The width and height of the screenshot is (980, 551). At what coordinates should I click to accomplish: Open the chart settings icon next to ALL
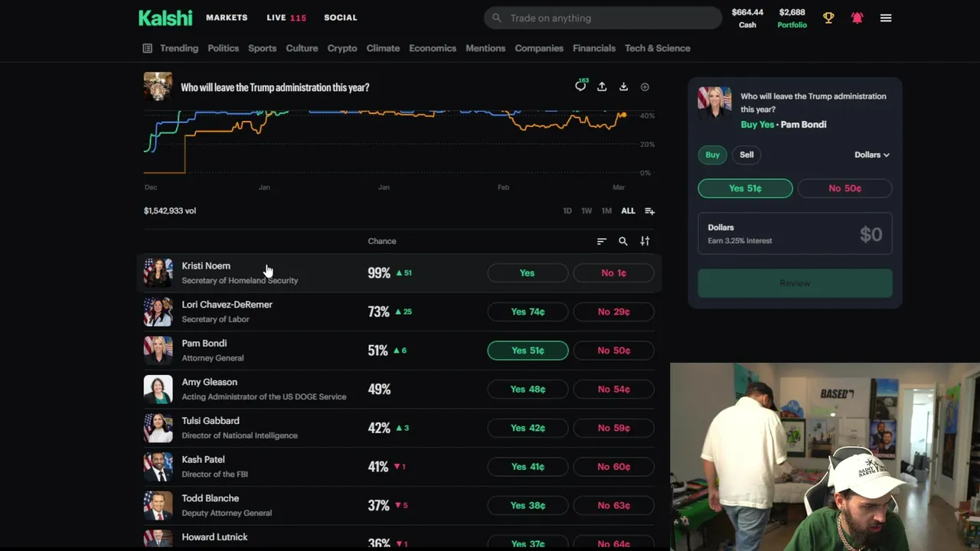point(649,210)
